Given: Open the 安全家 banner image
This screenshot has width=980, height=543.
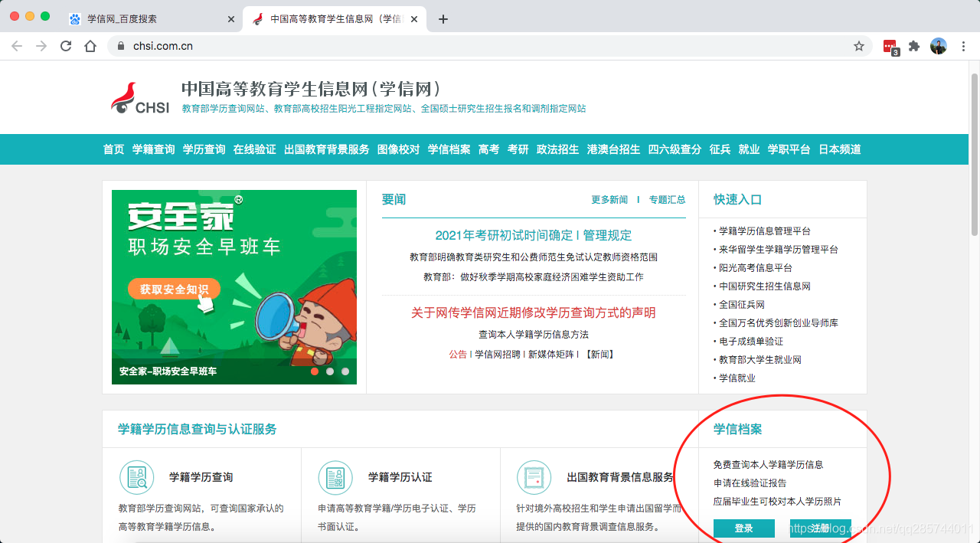Looking at the screenshot, I should point(234,287).
